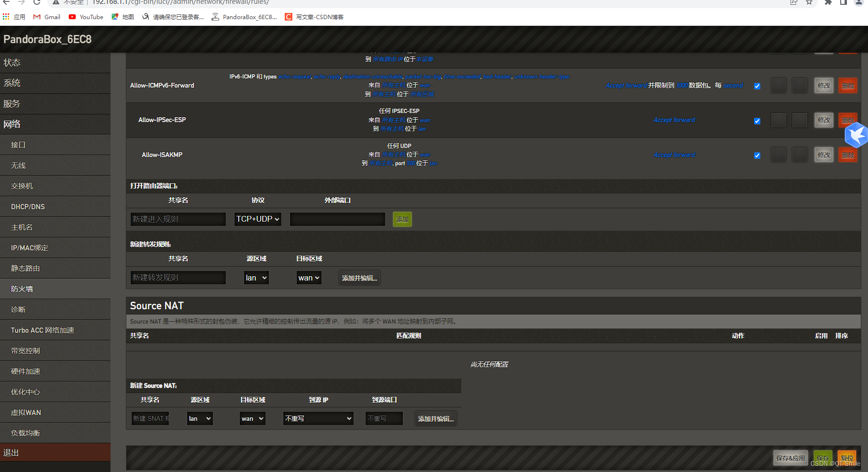Image resolution: width=868 pixels, height=472 pixels.
Task: Open the 防火墙 sidebar menu item
Action: pyautogui.click(x=22, y=289)
